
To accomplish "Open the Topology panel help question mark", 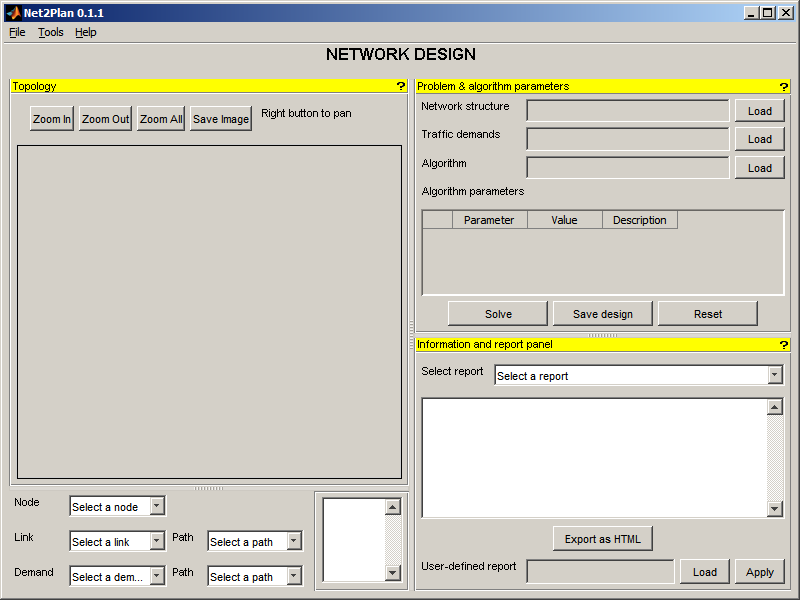I will [x=401, y=86].
